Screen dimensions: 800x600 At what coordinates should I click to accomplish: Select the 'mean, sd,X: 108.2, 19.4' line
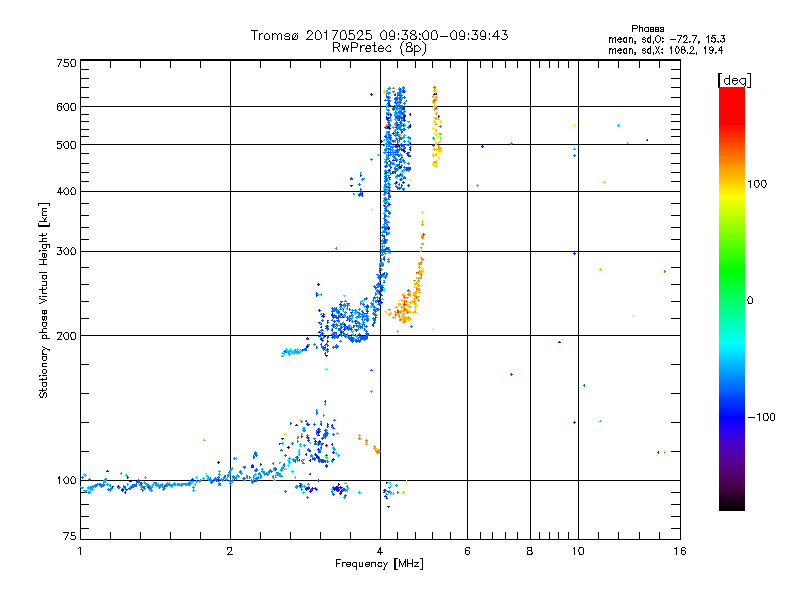(665, 50)
